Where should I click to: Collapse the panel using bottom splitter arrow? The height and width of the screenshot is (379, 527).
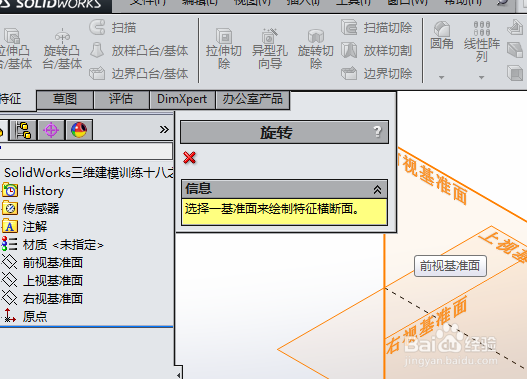178,375
